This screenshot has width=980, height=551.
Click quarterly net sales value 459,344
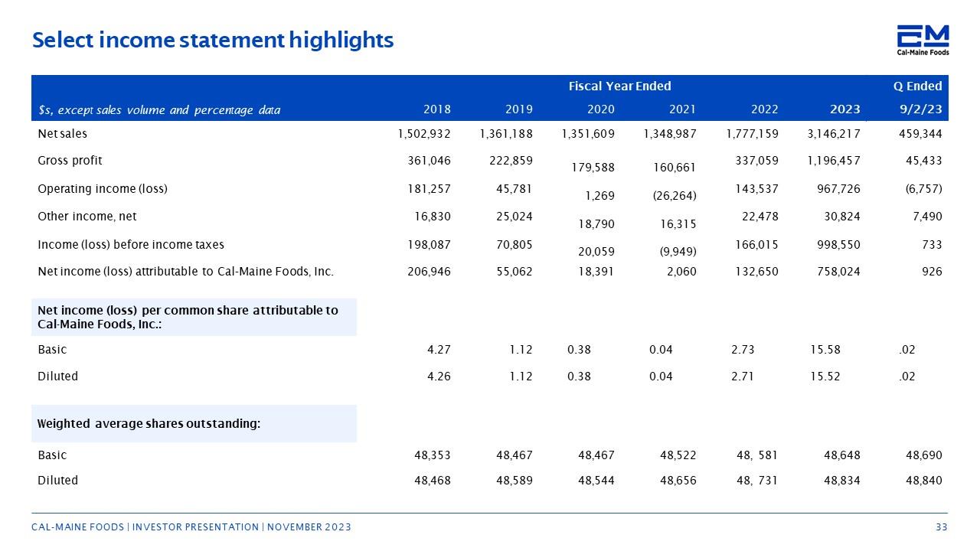922,134
